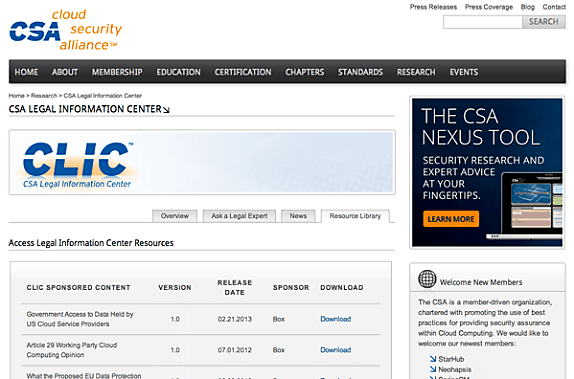Switch to the News tab
Image resolution: width=574 pixels, height=379 pixels.
pos(298,216)
